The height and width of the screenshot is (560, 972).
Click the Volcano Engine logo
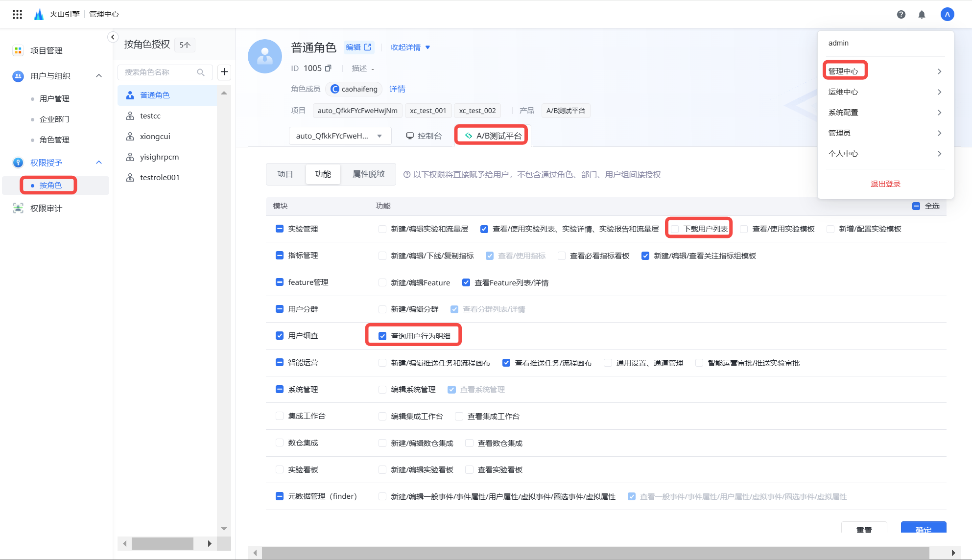point(39,14)
